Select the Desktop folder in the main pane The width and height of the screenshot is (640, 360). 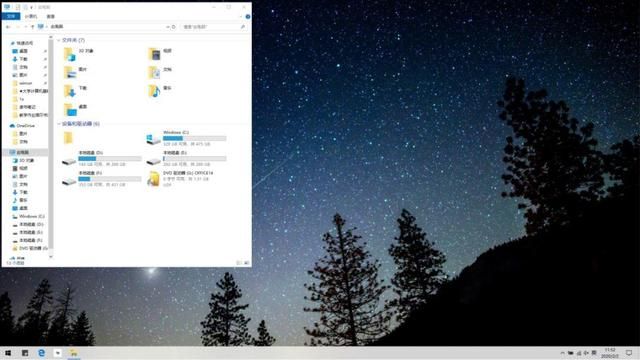(70, 110)
